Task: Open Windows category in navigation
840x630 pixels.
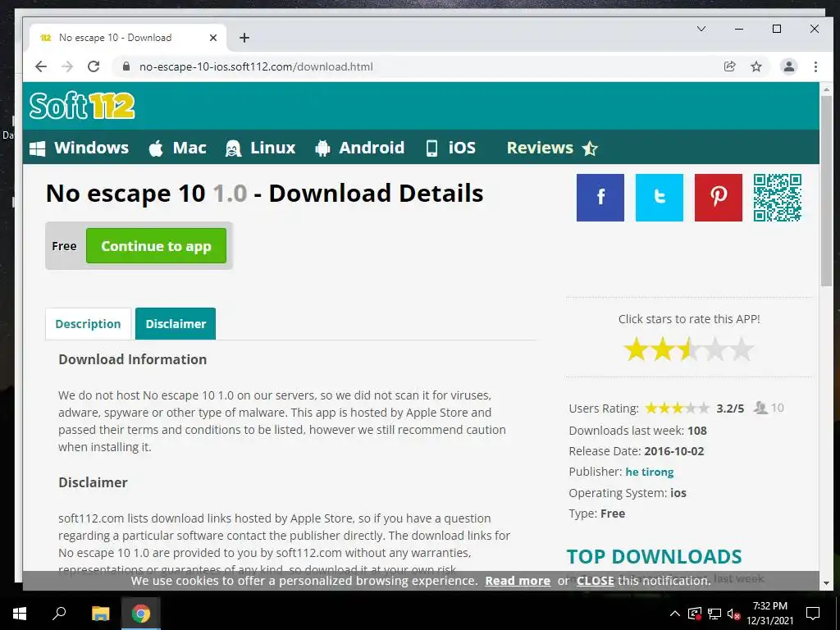Action: pyautogui.click(x=80, y=148)
